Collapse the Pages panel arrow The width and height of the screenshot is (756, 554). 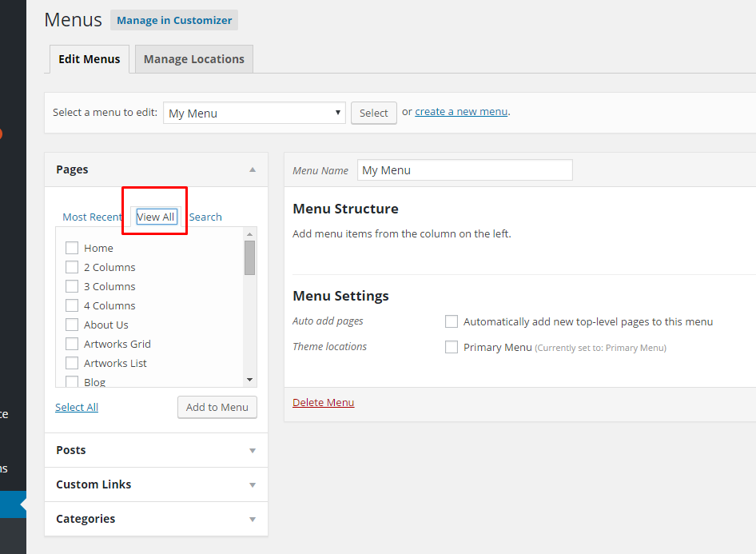(x=253, y=169)
